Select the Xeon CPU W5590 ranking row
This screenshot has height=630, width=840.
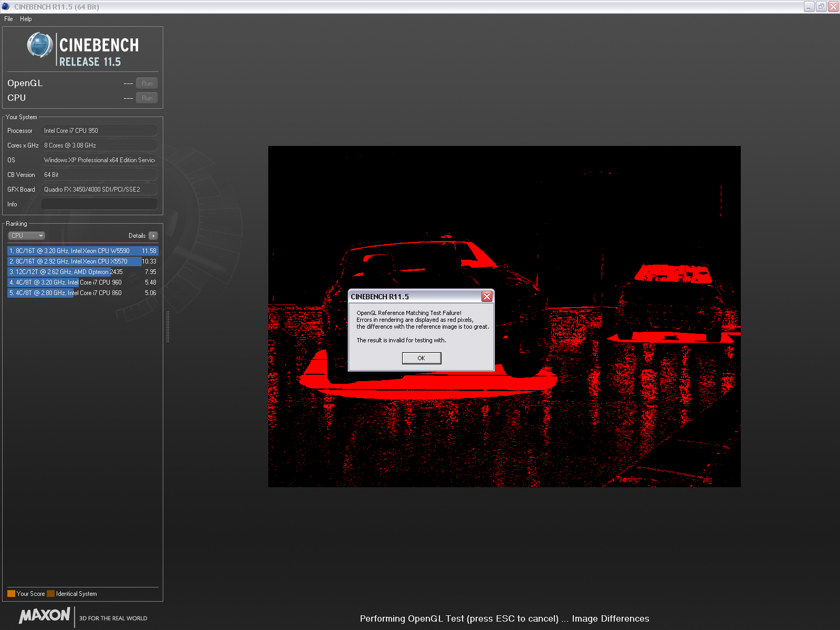[82, 251]
